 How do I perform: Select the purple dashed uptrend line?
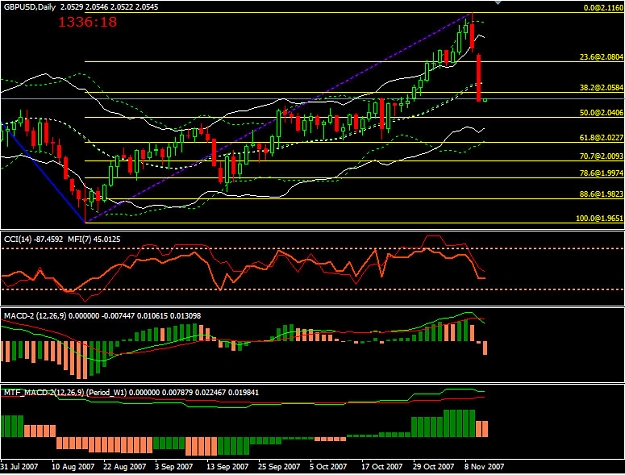coord(278,118)
